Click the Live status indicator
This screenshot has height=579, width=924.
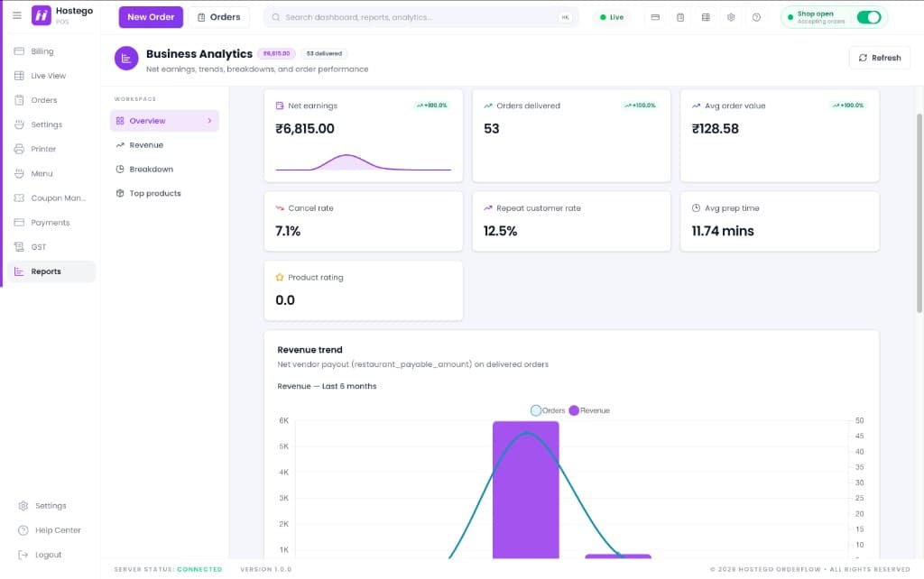[612, 17]
